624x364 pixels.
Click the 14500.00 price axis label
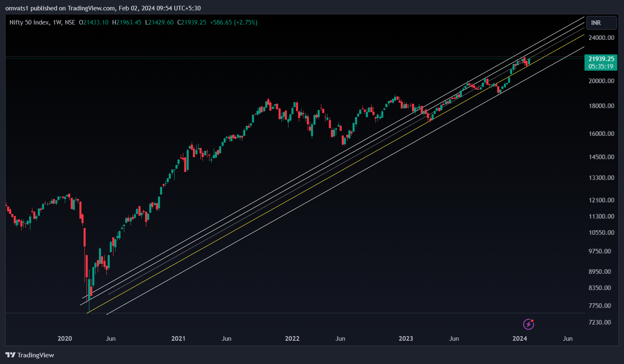click(x=601, y=157)
